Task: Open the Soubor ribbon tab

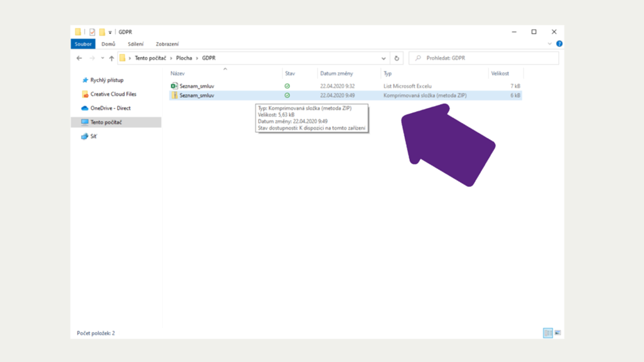Action: pyautogui.click(x=83, y=44)
